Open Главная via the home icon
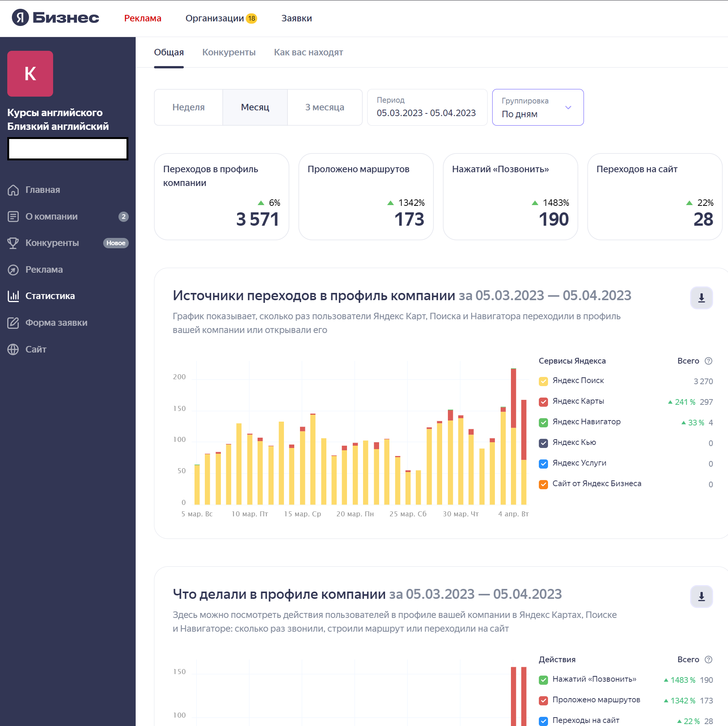Viewport: 728px width, 726px height. point(13,190)
